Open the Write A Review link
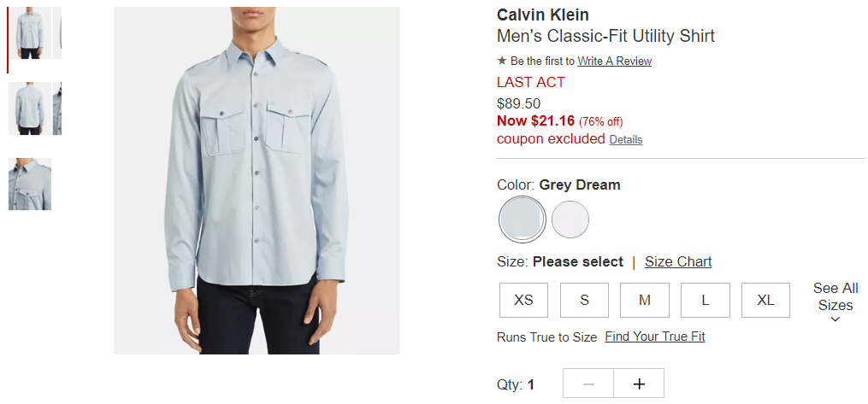868x404 pixels. (614, 61)
